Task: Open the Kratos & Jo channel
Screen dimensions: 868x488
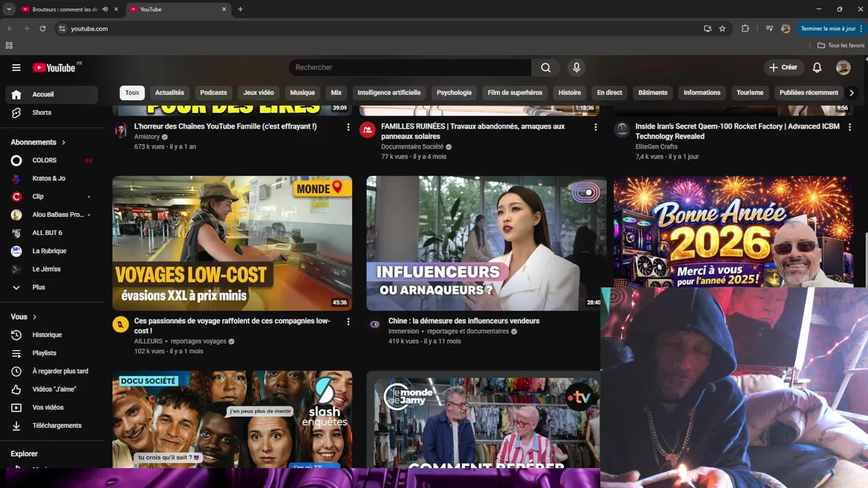Action: [52, 178]
